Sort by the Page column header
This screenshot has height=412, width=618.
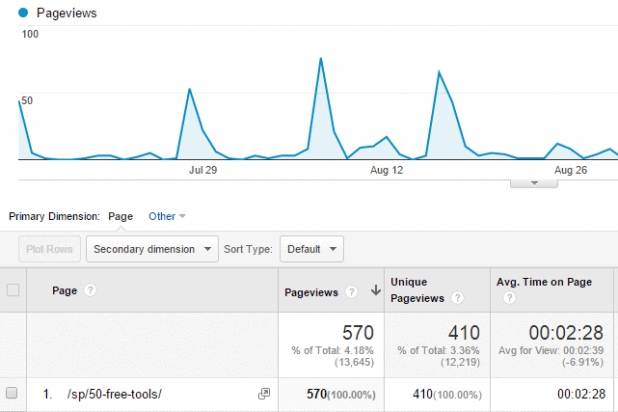click(x=64, y=291)
